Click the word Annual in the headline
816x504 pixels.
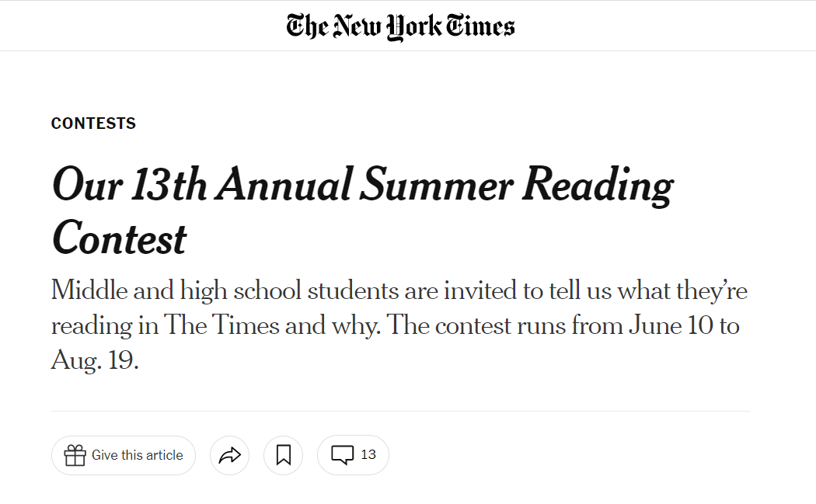[x=284, y=184]
